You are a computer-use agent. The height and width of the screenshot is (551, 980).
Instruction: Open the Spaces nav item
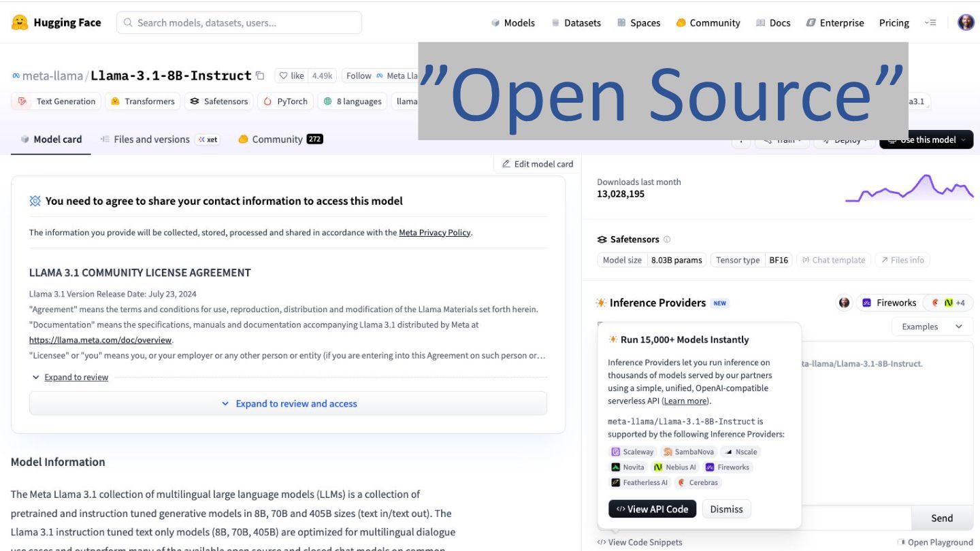coord(638,22)
